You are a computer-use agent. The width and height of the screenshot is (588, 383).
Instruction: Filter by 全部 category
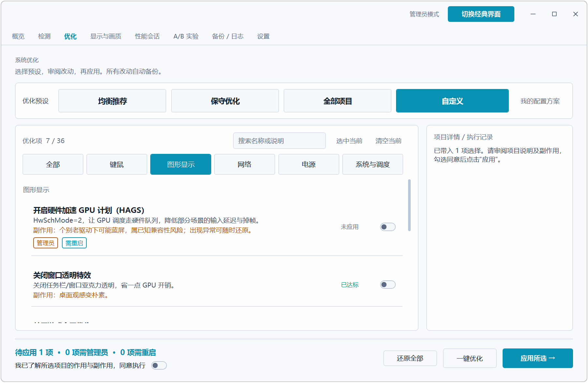[53, 164]
